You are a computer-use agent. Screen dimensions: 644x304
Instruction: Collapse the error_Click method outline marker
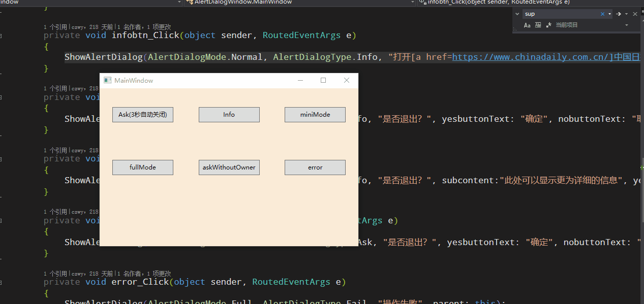tap(1, 282)
